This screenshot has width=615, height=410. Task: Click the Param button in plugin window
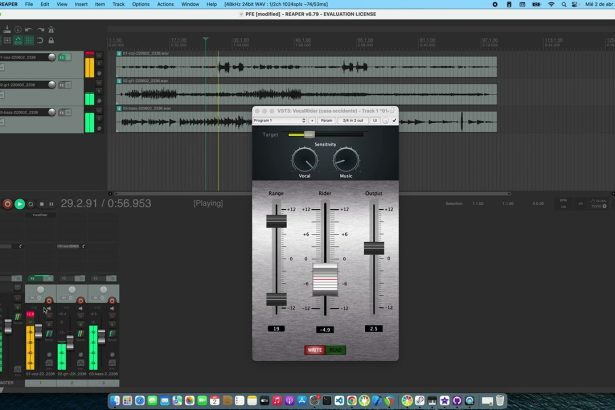coord(326,120)
